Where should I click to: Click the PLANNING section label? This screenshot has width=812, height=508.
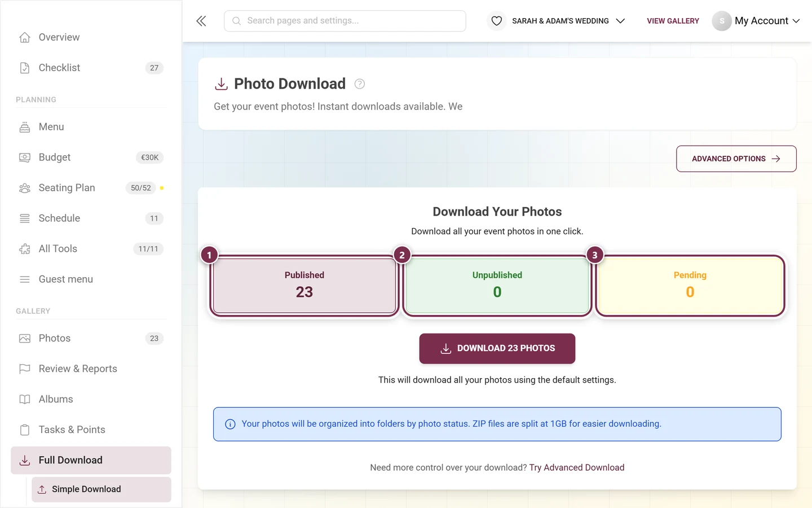click(36, 100)
